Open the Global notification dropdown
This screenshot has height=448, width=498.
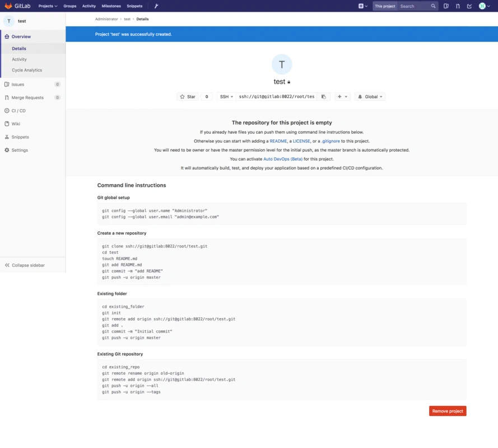tap(370, 97)
